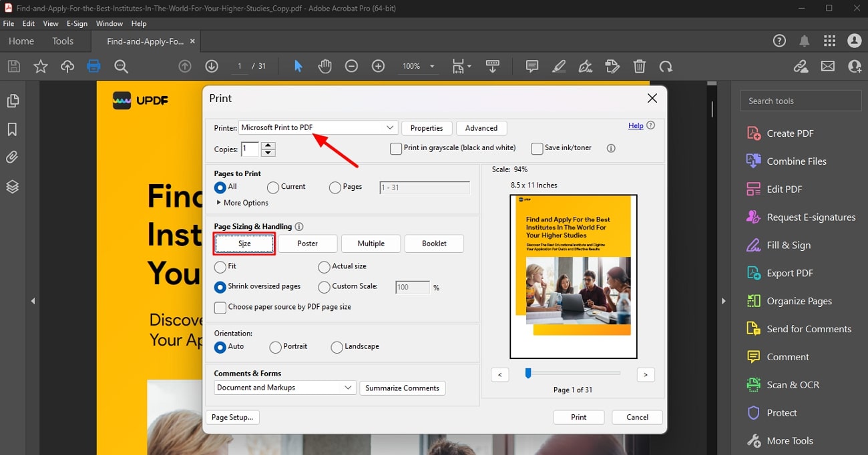Open notifications bell icon
Image resolution: width=868 pixels, height=455 pixels.
(805, 41)
